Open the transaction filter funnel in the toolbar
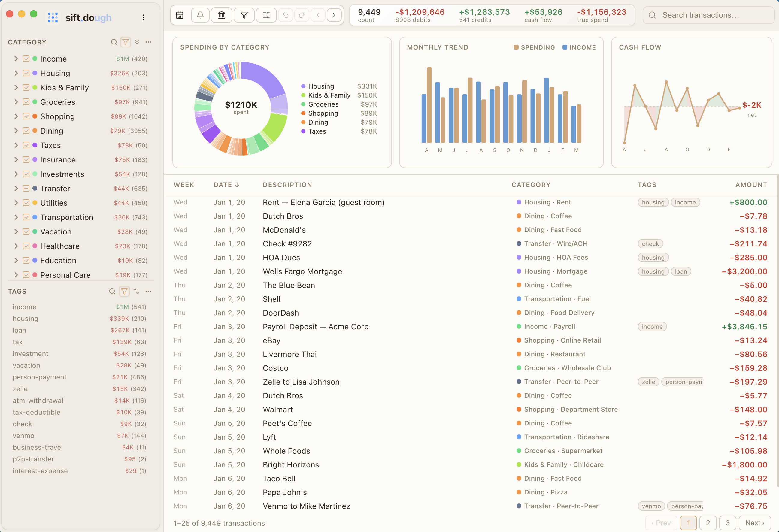 pyautogui.click(x=244, y=15)
